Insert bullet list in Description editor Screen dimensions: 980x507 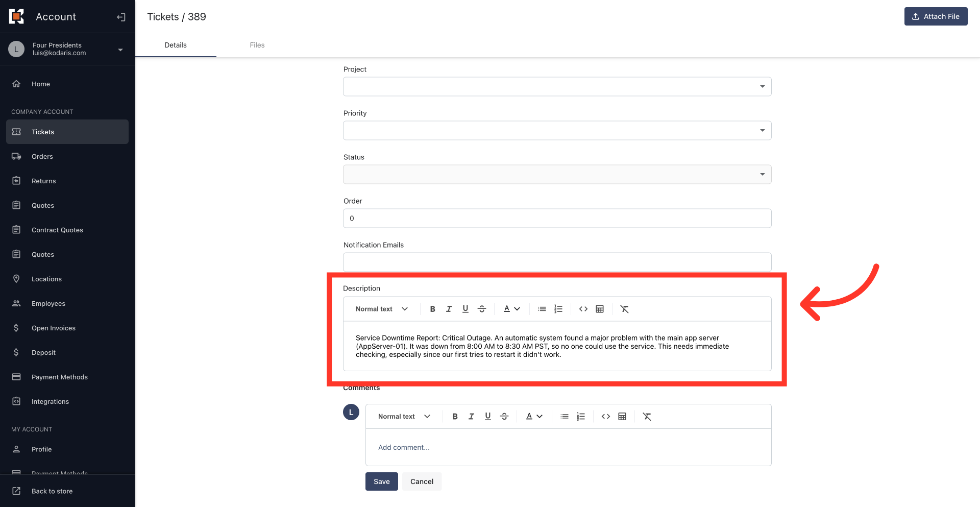[x=542, y=309]
